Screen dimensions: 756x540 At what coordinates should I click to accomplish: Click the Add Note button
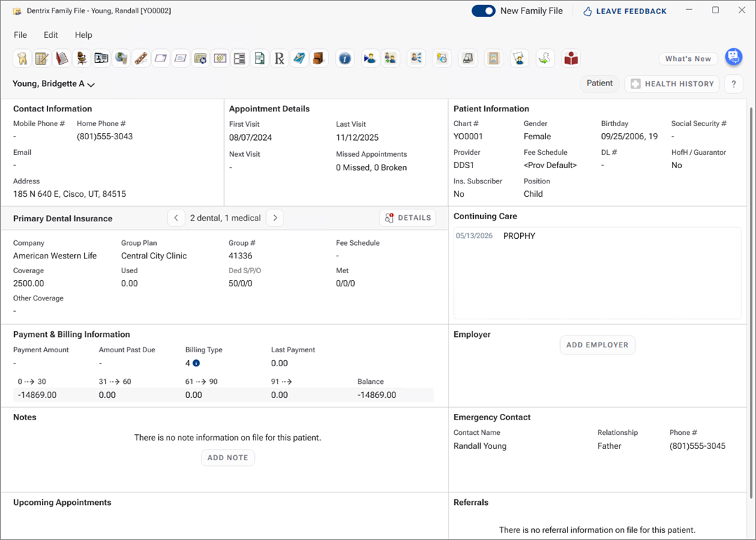[227, 457]
